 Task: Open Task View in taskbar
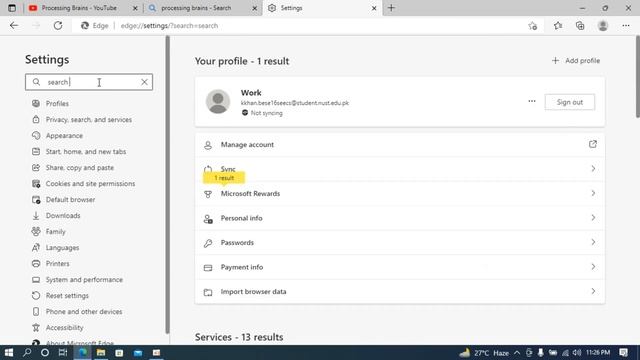(63, 353)
